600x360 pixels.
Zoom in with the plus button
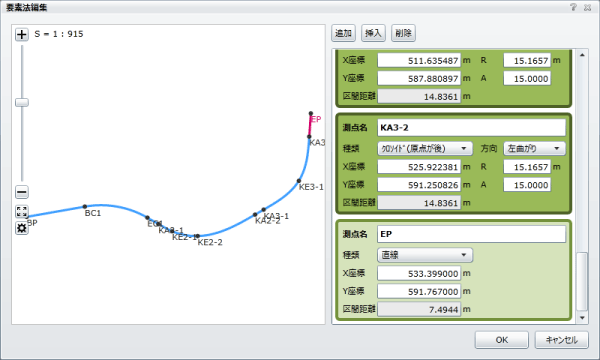22,34
